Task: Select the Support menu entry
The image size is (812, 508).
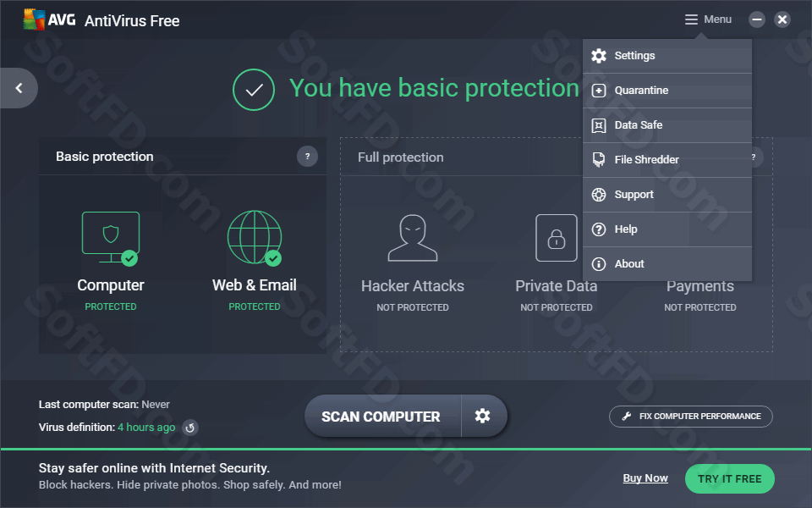Action: click(667, 195)
